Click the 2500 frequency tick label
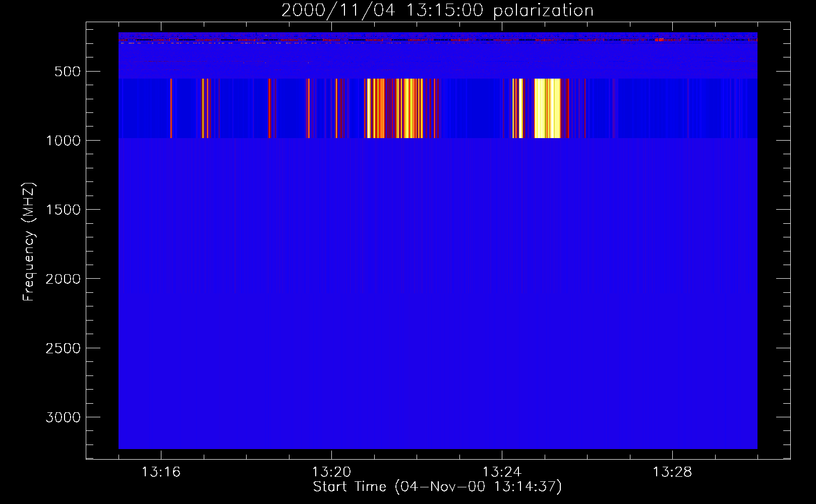 point(63,348)
